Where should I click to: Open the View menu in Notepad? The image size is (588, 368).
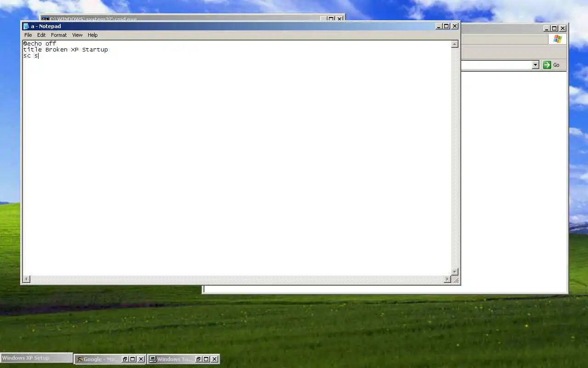coord(77,35)
